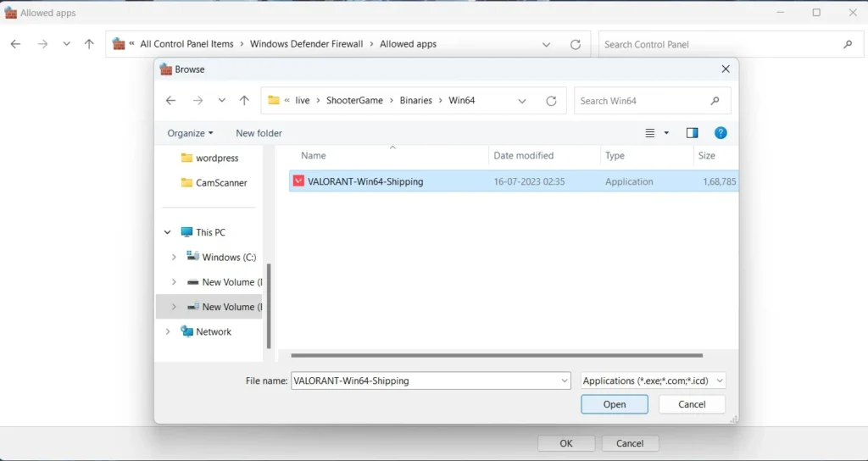This screenshot has height=461, width=868.
Task: Click OK in Allowed apps window
Action: tap(565, 443)
